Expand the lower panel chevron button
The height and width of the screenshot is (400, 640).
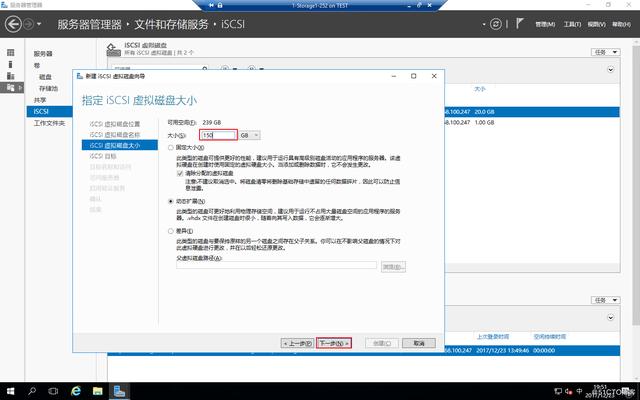point(611,318)
